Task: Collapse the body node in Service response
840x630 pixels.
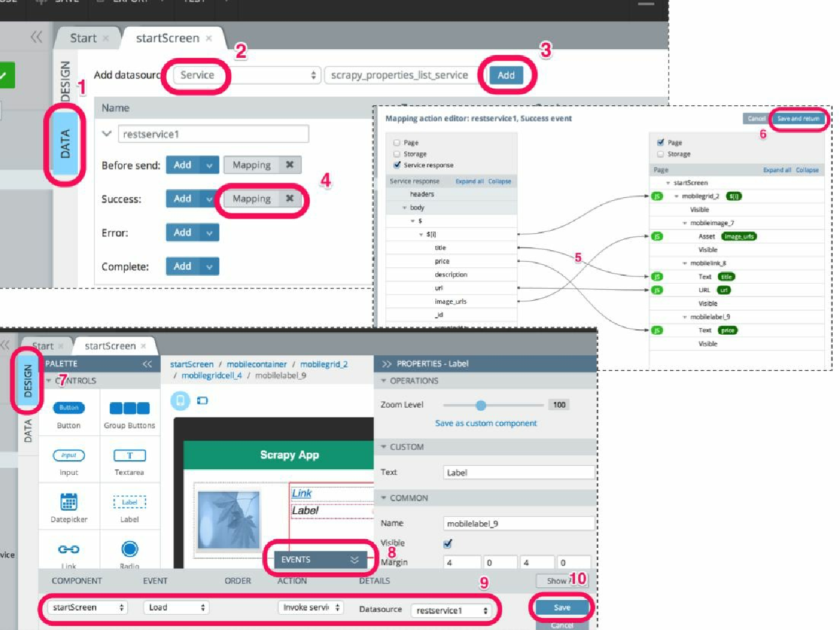Action: [x=404, y=208]
